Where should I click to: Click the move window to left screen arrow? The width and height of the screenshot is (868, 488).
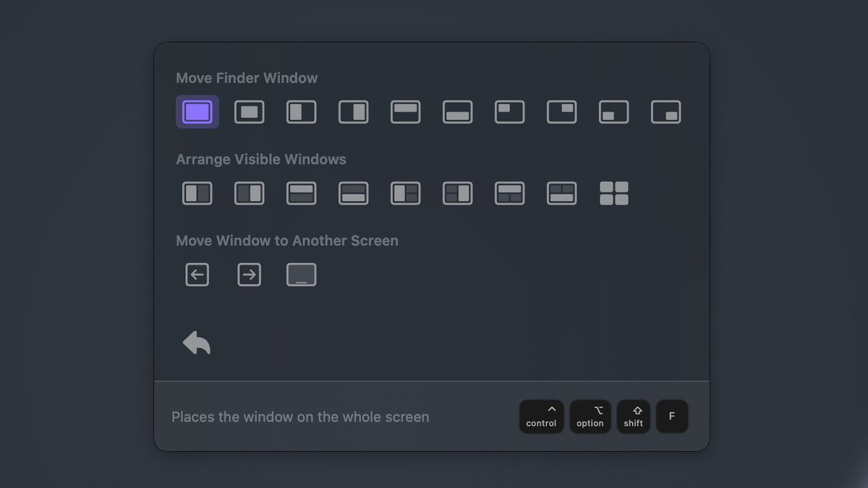tap(197, 274)
